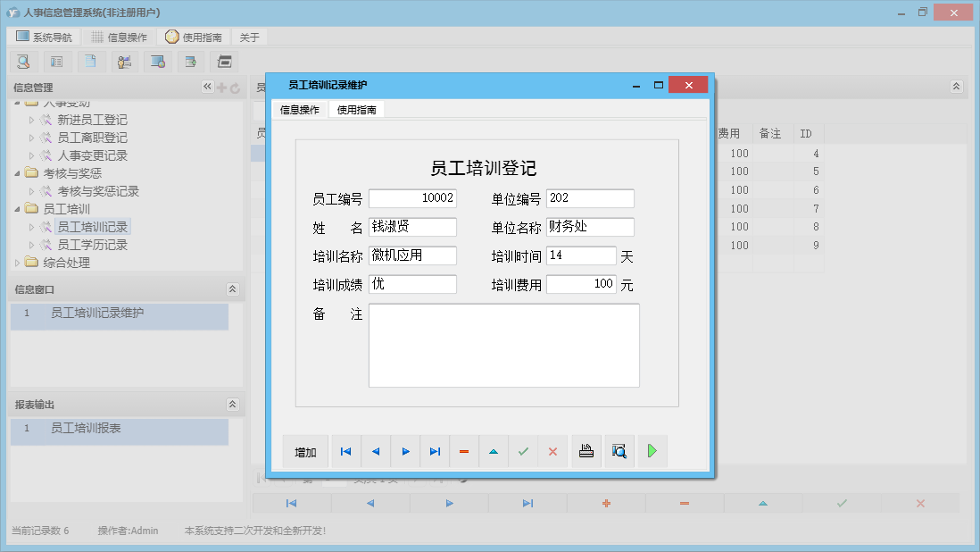Click the blank document icon in the toolbar
The width and height of the screenshot is (980, 552).
pos(91,62)
